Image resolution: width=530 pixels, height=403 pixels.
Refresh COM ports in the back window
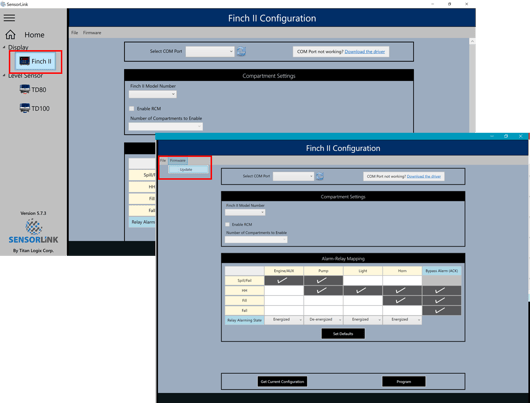click(241, 51)
